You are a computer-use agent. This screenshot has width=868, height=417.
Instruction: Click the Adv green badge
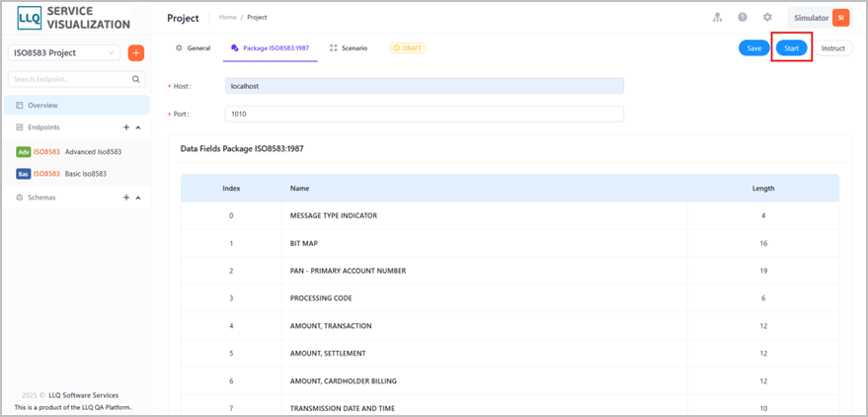click(x=24, y=152)
